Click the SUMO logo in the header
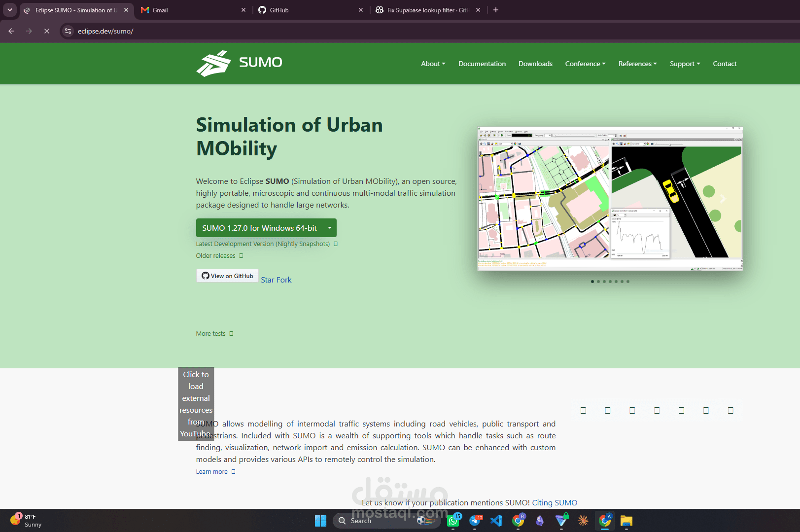 coord(239,64)
